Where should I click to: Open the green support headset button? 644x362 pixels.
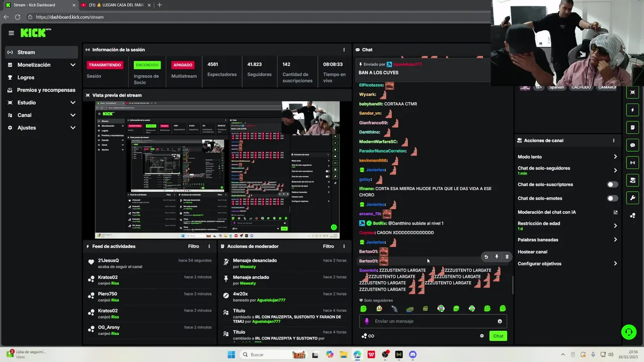point(628,332)
